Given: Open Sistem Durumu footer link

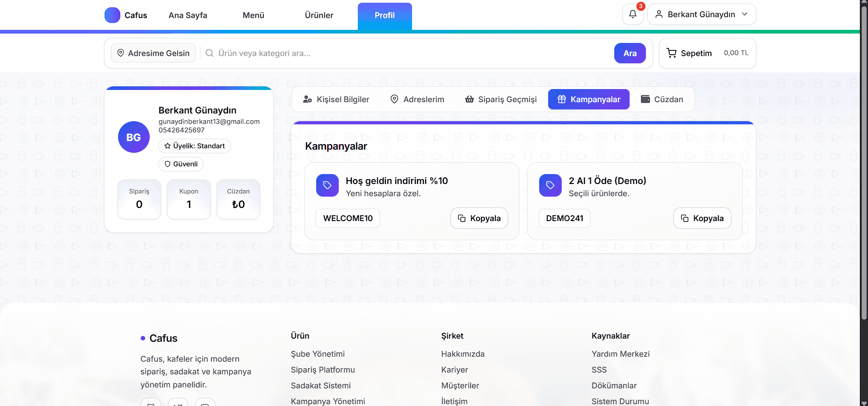Looking at the screenshot, I should (x=620, y=401).
